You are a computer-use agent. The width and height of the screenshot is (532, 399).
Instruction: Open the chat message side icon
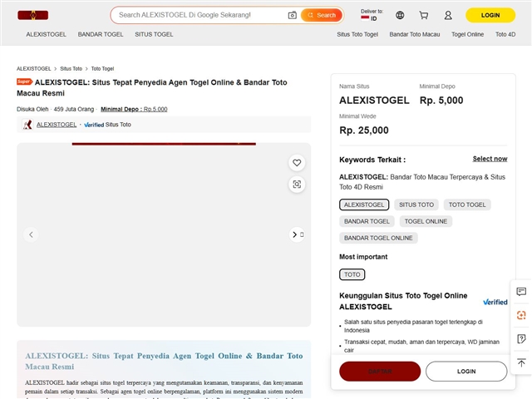click(521, 292)
